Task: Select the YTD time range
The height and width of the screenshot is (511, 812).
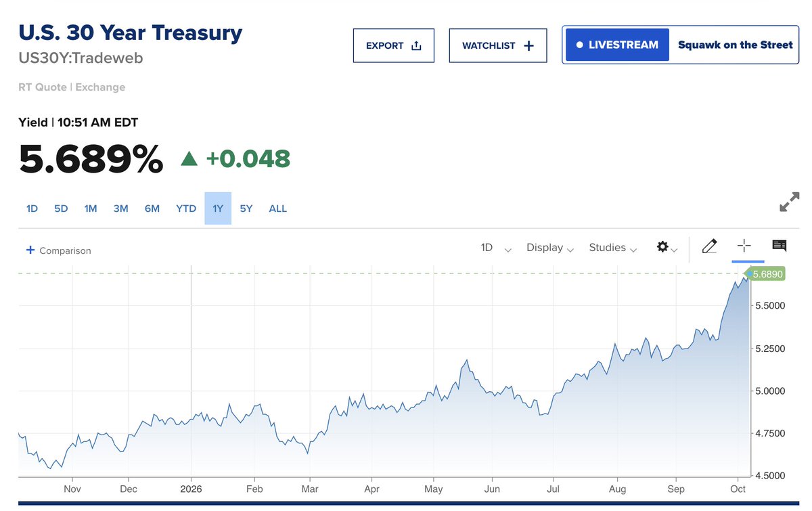Action: [186, 208]
